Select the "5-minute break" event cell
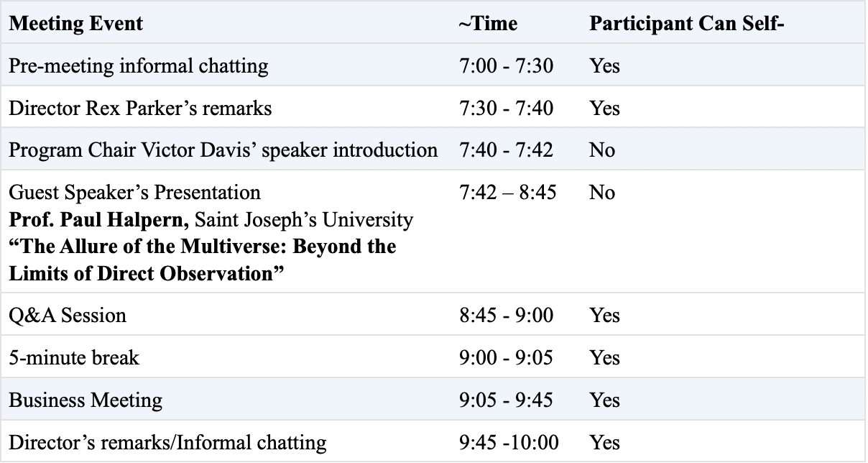868x463 pixels. [74, 357]
